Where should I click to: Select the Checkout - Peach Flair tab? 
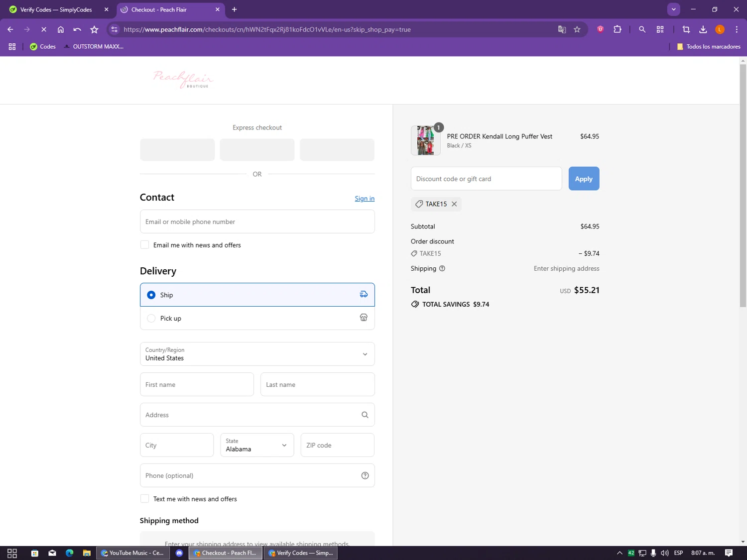[170, 9]
